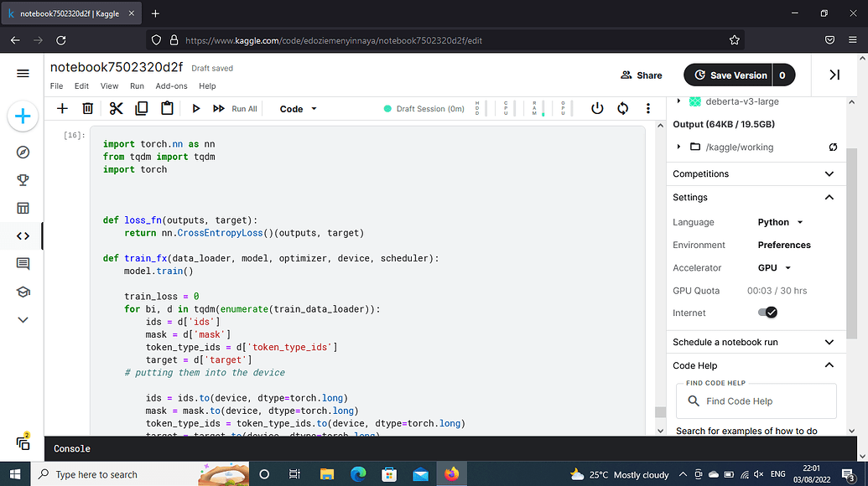Open the Kaggle hamburger menu
The height and width of the screenshot is (486, 868).
tap(23, 74)
